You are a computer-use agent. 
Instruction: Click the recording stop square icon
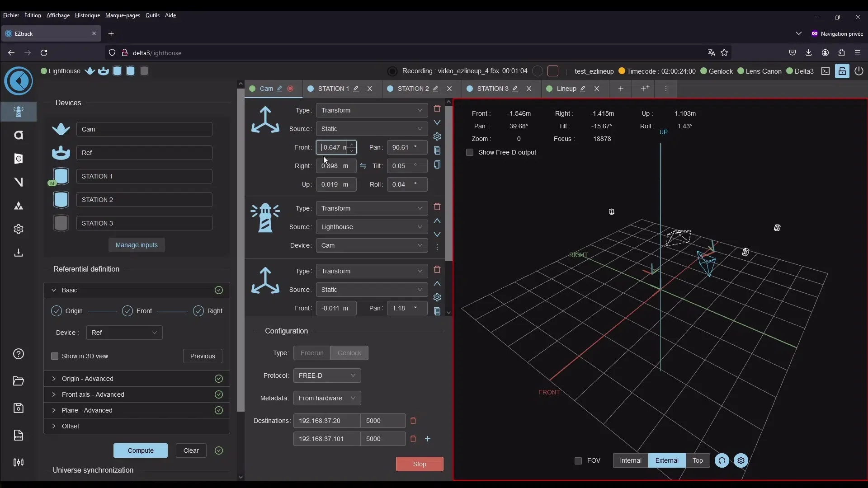(552, 71)
